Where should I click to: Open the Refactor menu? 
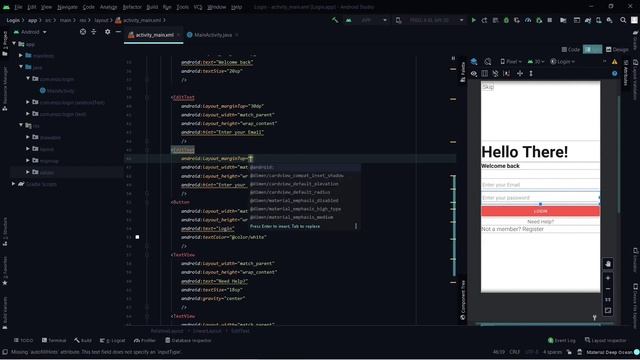pyautogui.click(x=132, y=7)
